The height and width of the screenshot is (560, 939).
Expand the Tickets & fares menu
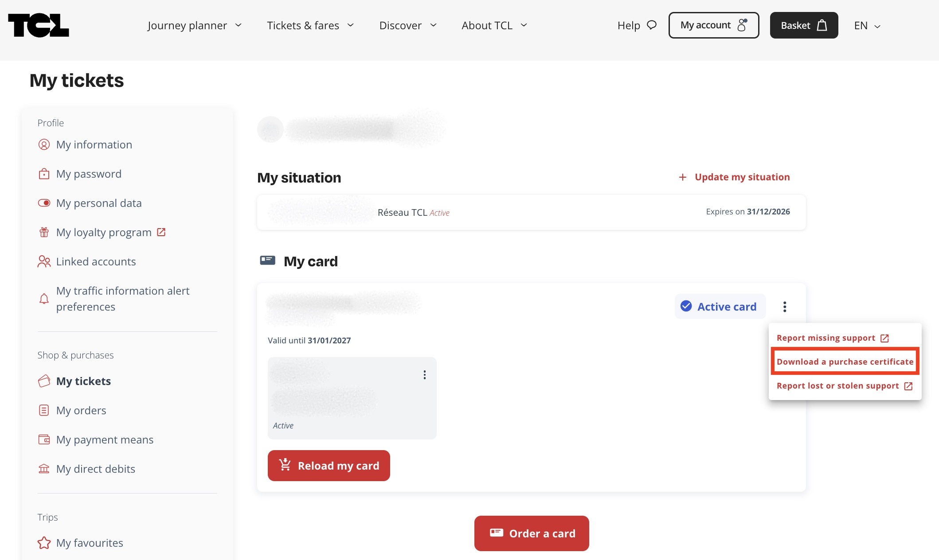tap(310, 25)
